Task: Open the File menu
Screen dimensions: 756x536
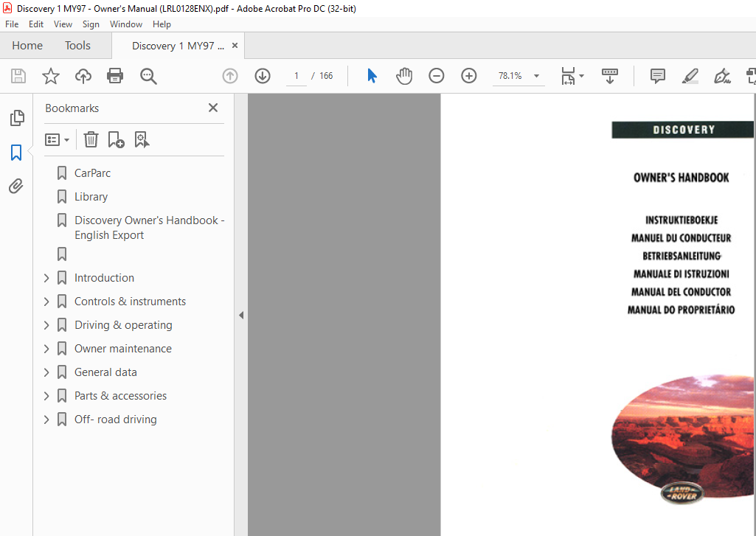Action: (12, 24)
